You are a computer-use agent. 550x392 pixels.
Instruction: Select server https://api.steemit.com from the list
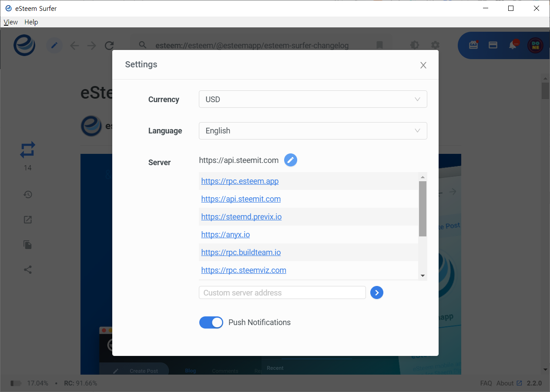pos(241,199)
